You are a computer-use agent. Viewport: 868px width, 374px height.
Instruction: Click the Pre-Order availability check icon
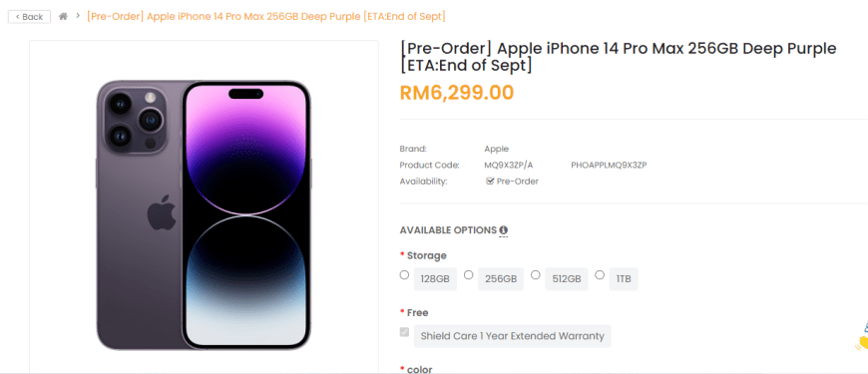pyautogui.click(x=489, y=181)
